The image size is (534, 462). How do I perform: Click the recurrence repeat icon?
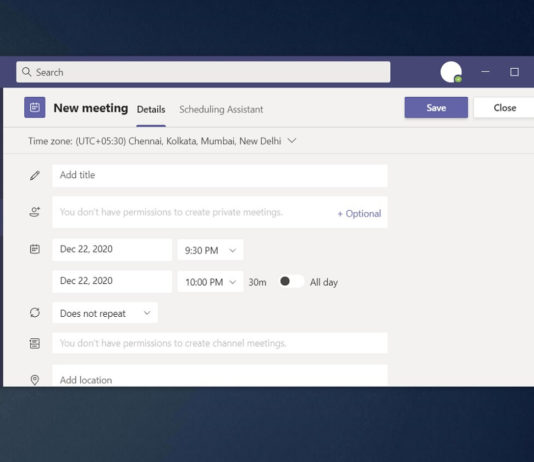click(x=35, y=313)
